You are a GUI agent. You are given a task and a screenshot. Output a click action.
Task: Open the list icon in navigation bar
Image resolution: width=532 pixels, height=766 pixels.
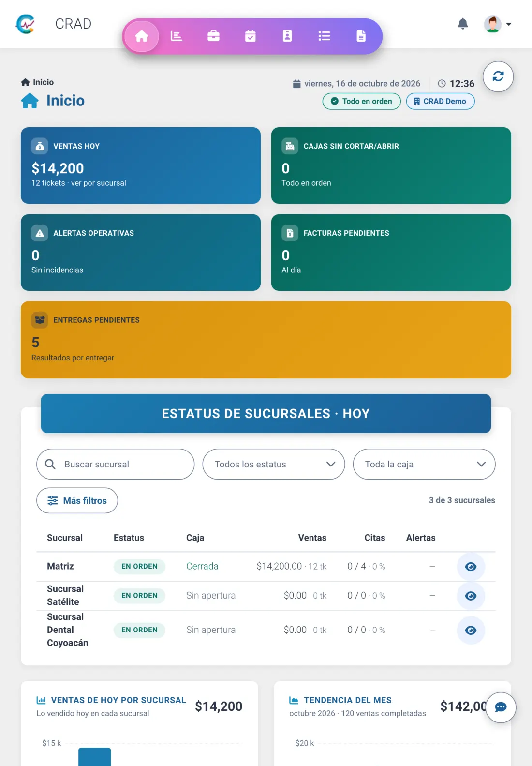[324, 36]
